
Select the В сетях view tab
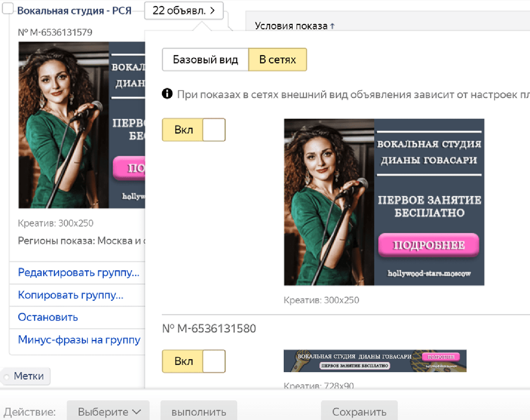click(277, 60)
